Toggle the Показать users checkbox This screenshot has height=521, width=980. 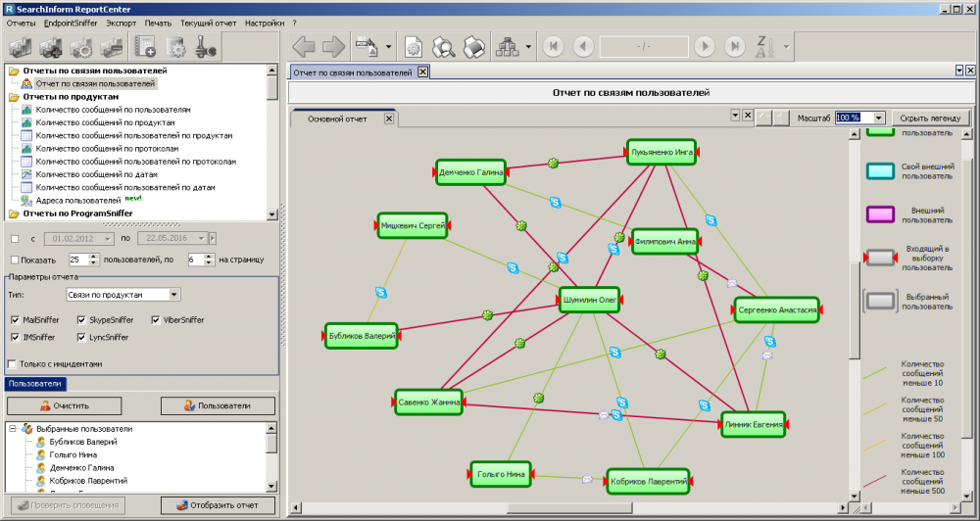15,260
